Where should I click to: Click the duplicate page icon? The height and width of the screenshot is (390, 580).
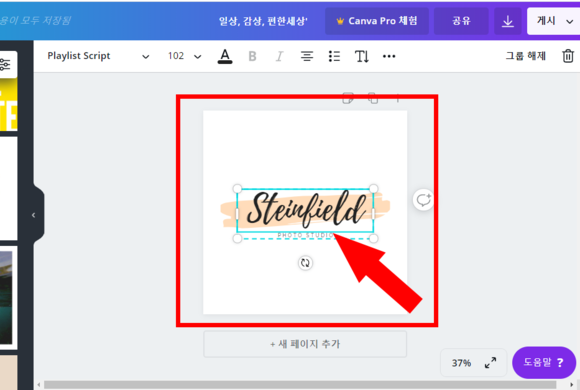tap(373, 99)
